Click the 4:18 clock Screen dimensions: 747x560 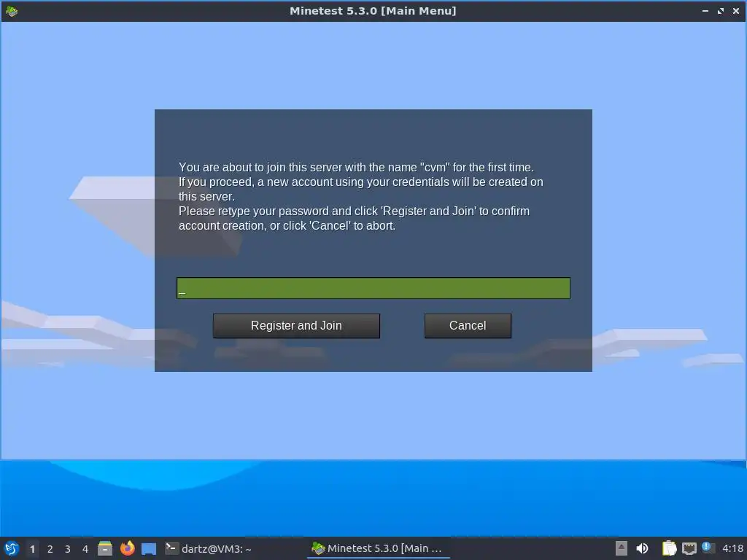click(x=732, y=548)
